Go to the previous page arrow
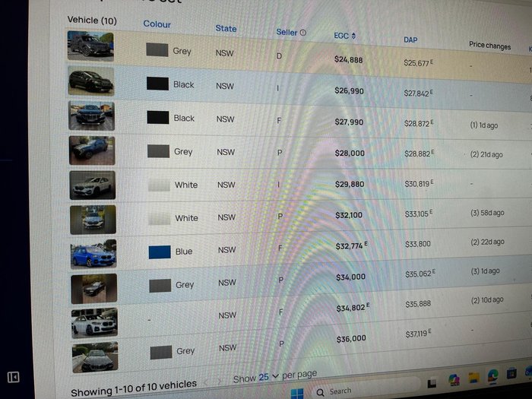Screen dimensions: 532x399 [x=206, y=382]
